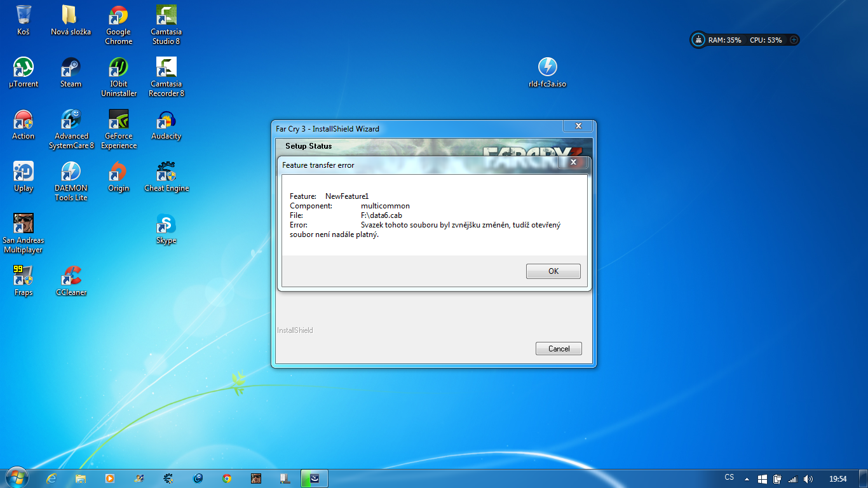Close the Feature transfer error dialog
The width and height of the screenshot is (868, 488).
point(573,163)
